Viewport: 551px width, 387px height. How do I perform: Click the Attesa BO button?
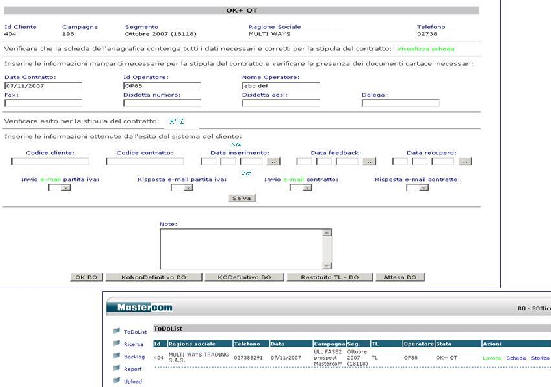[x=400, y=277]
